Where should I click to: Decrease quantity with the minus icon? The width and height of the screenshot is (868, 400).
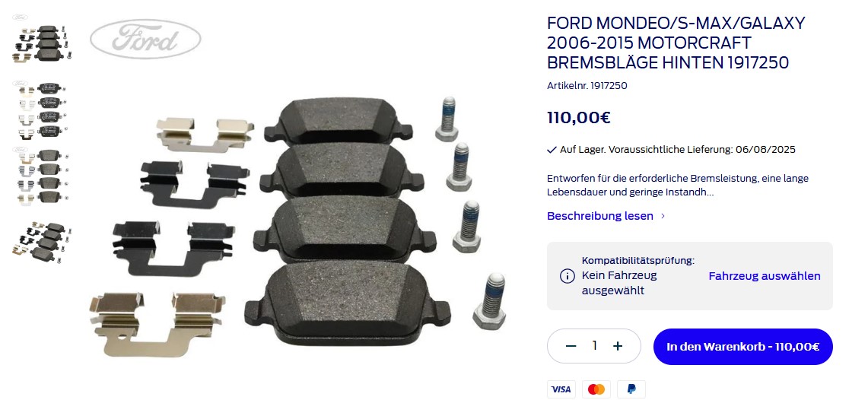pos(571,346)
